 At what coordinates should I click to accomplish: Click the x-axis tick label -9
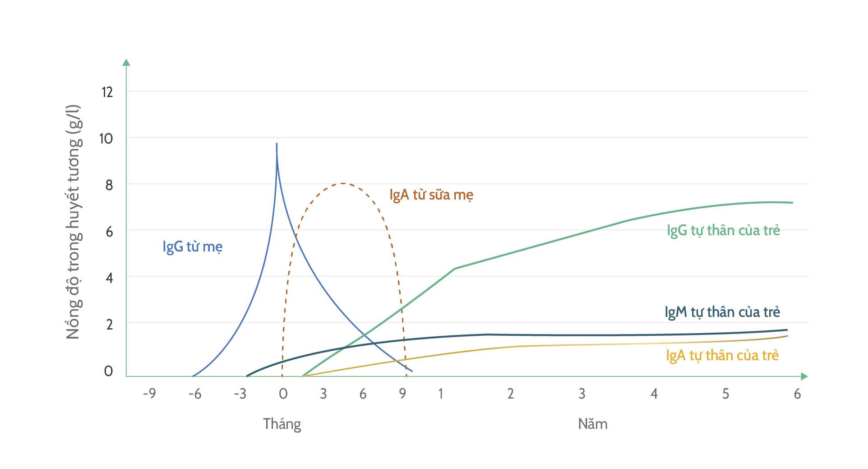click(149, 394)
